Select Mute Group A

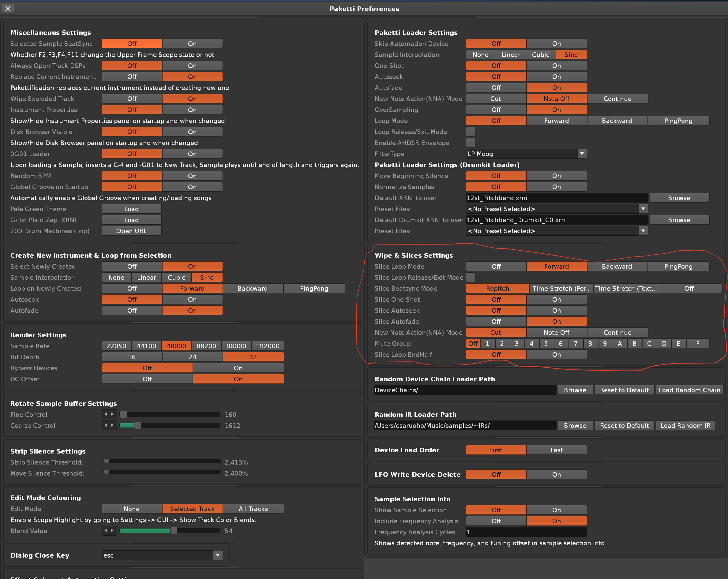coord(620,344)
